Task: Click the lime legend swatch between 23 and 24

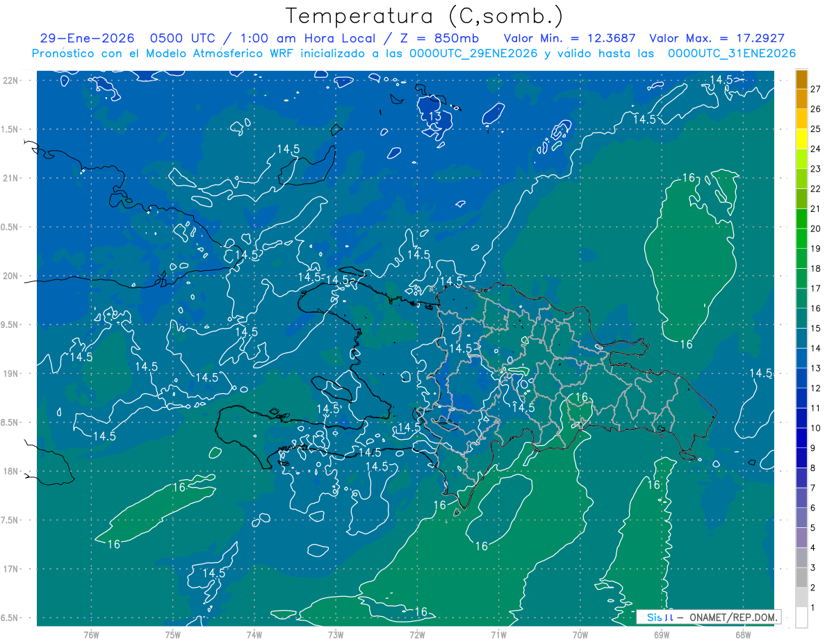Action: coord(802,159)
